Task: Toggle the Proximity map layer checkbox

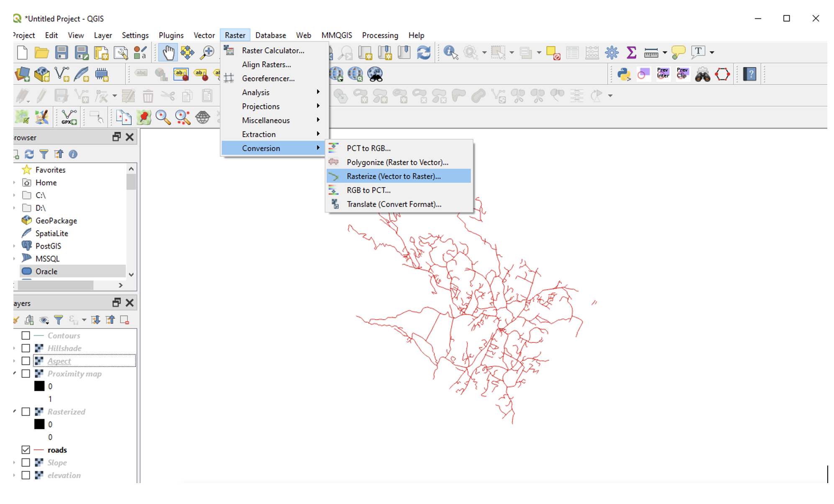Action: [26, 374]
